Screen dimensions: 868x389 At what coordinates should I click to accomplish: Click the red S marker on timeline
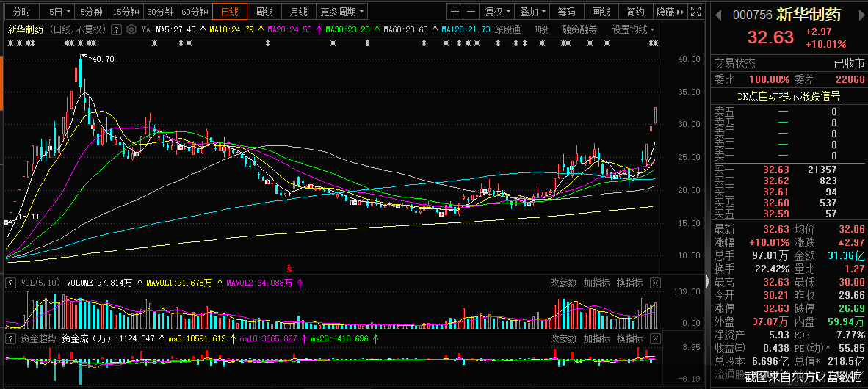289,267
